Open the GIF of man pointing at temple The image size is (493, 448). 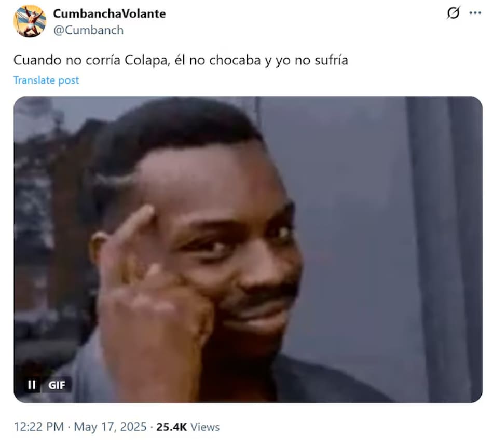tap(248, 249)
